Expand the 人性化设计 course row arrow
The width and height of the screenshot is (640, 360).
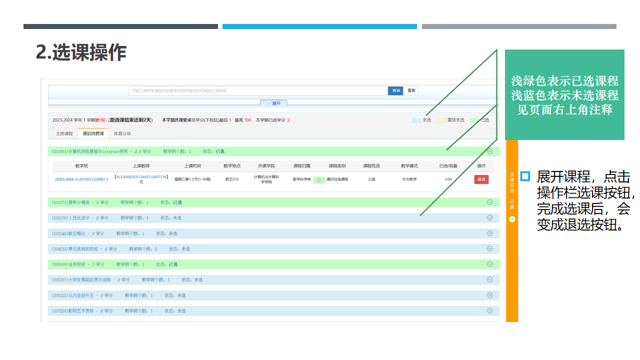coord(490,218)
